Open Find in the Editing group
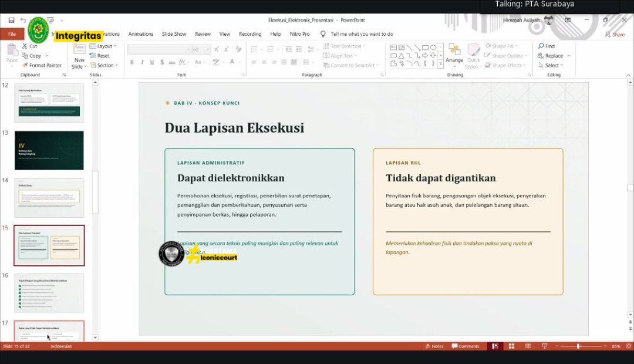Image resolution: width=634 pixels, height=364 pixels. tap(547, 46)
